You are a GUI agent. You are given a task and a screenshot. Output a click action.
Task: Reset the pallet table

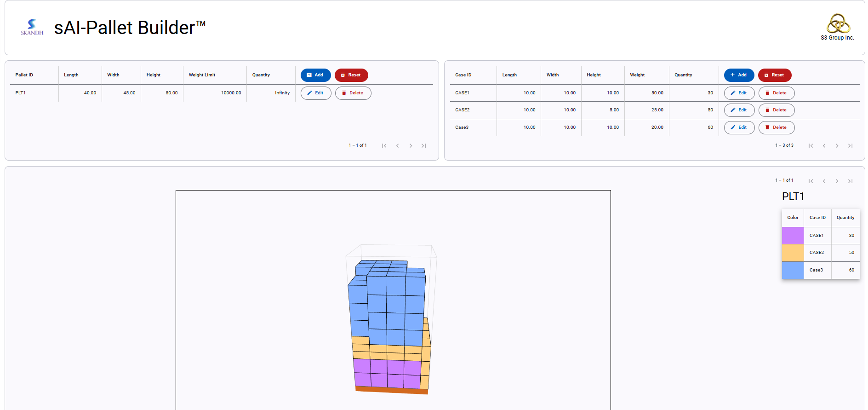tap(351, 75)
